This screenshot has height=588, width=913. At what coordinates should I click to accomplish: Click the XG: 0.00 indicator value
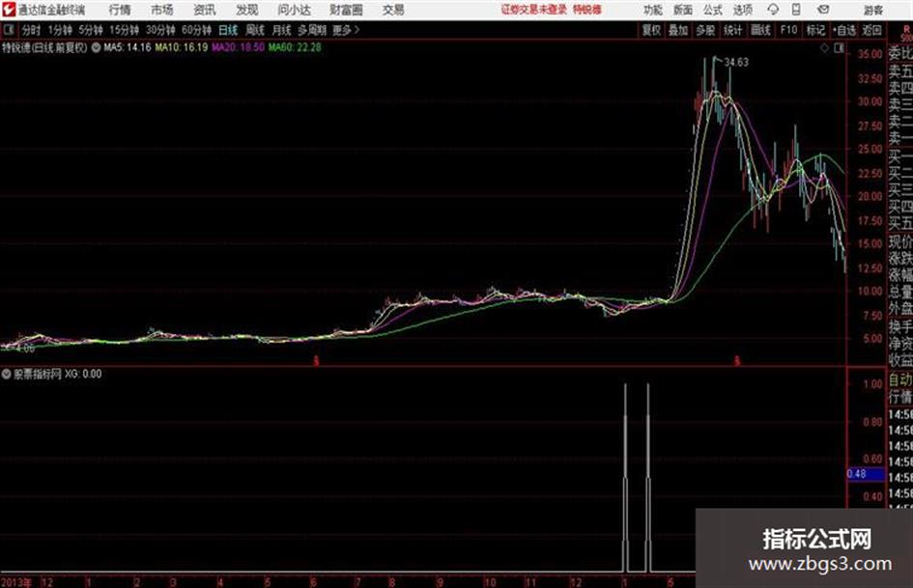point(83,374)
